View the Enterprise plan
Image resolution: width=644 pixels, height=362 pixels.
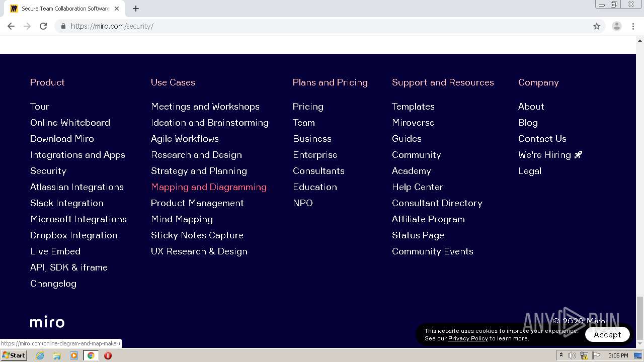click(315, 155)
